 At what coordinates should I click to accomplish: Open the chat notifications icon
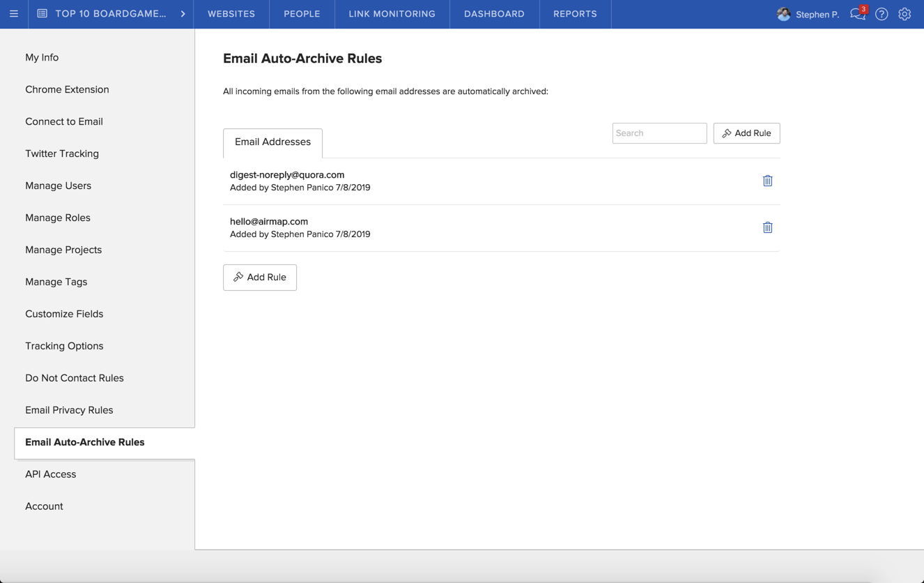tap(857, 14)
